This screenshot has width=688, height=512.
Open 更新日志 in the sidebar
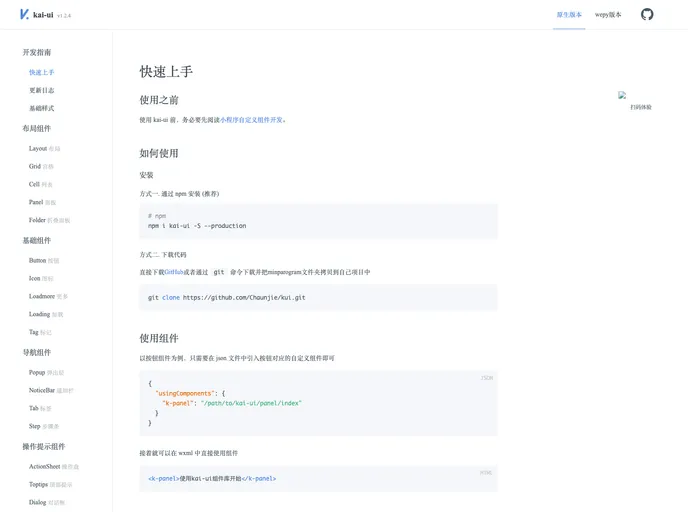42,90
